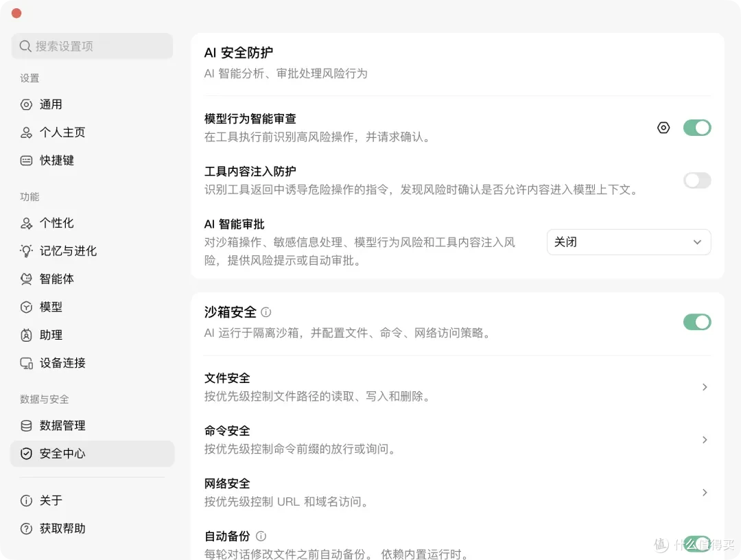Click info icon next to 沙箱安全

pyautogui.click(x=266, y=312)
